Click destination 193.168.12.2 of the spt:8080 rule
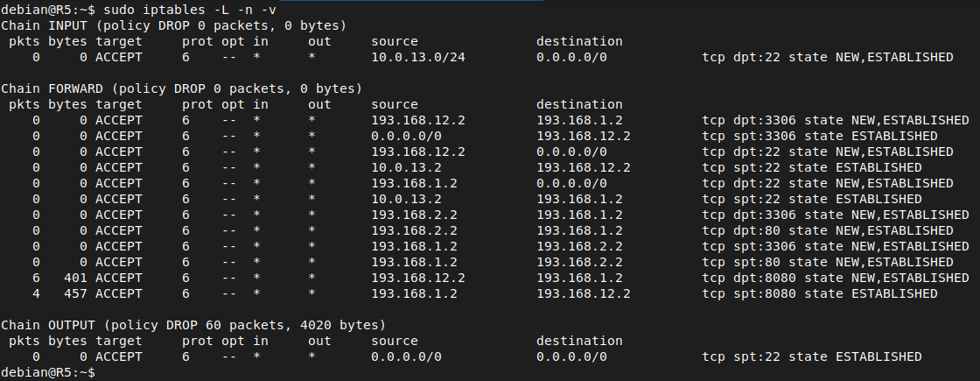The height and width of the screenshot is (381, 980). tap(583, 293)
